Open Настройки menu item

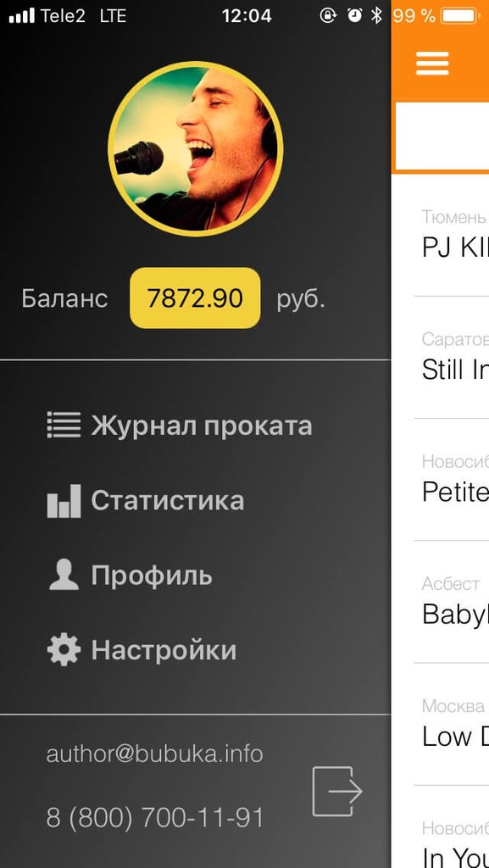click(x=142, y=650)
